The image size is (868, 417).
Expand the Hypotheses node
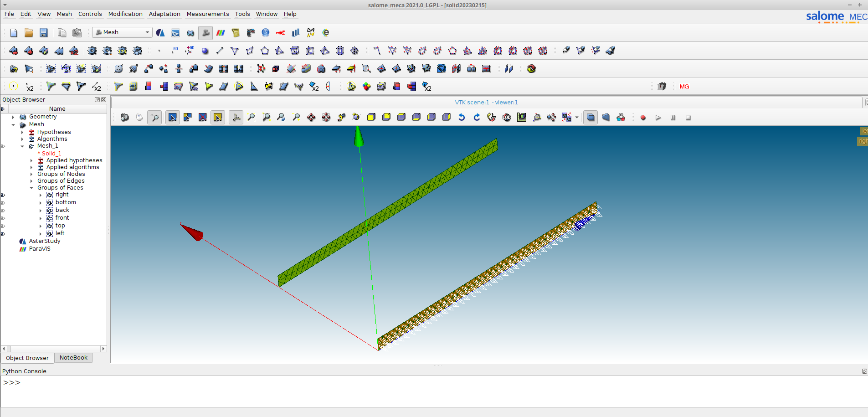(x=22, y=132)
